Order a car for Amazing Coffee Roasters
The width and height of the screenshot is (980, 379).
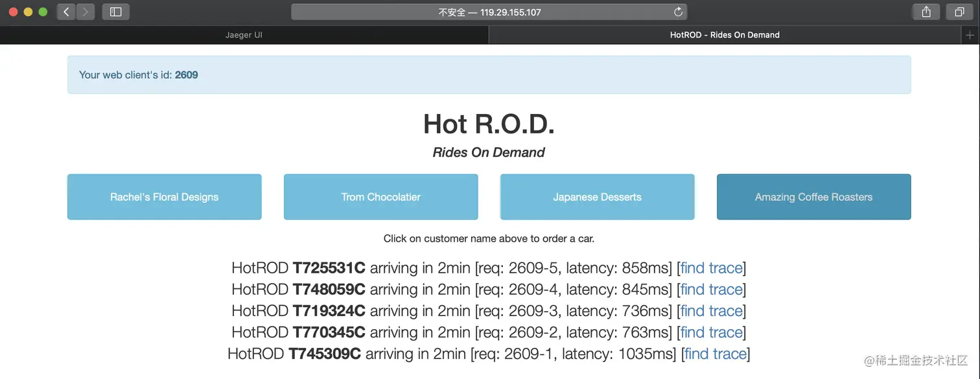click(813, 197)
